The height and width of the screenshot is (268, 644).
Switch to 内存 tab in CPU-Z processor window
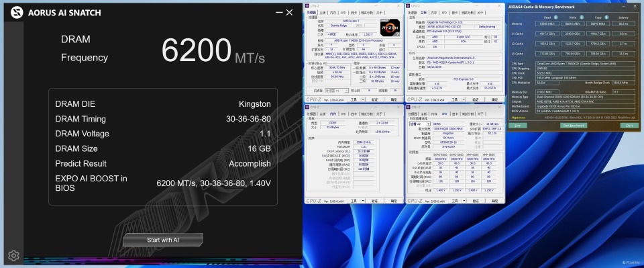coord(333,13)
